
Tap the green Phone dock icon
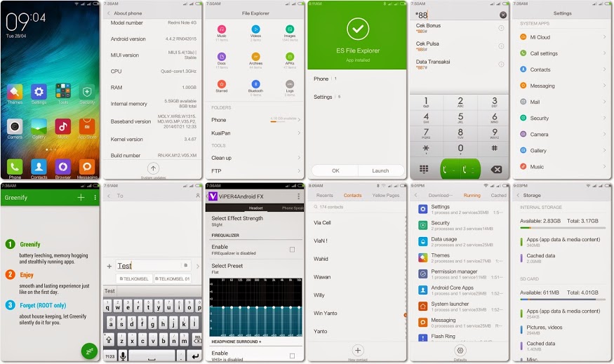(15, 167)
